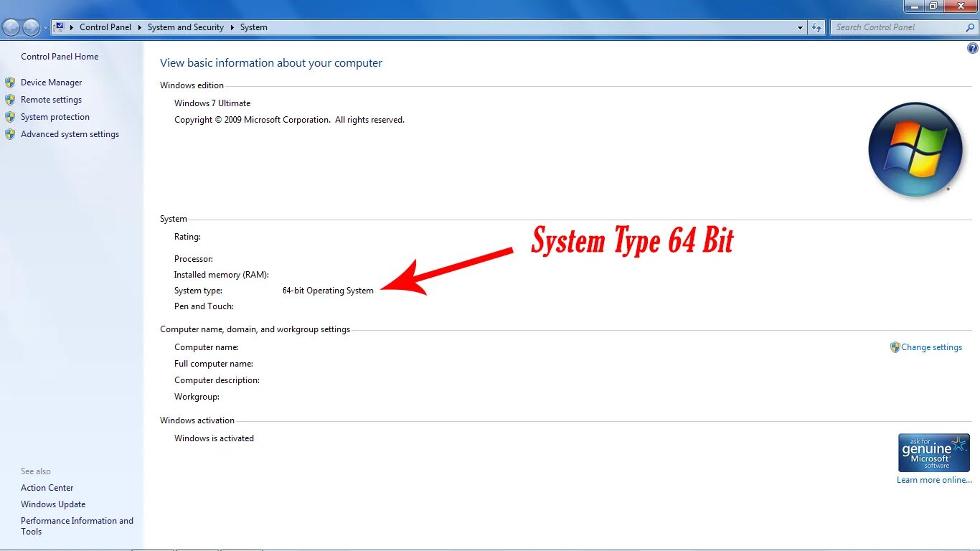Click the 'Windows 7 Ultimate' text
The width and height of the screenshot is (980, 551).
[212, 103]
